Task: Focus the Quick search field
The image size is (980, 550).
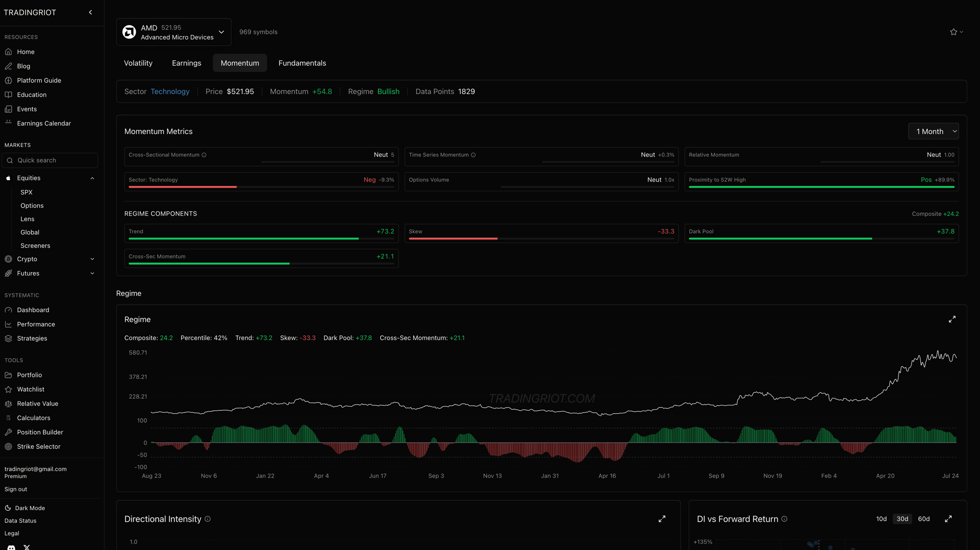Action: pyautogui.click(x=49, y=160)
